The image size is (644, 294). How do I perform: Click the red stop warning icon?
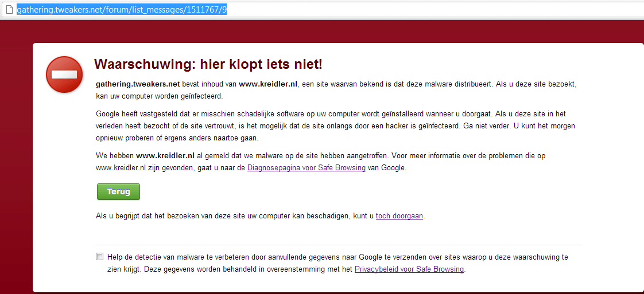pyautogui.click(x=64, y=75)
